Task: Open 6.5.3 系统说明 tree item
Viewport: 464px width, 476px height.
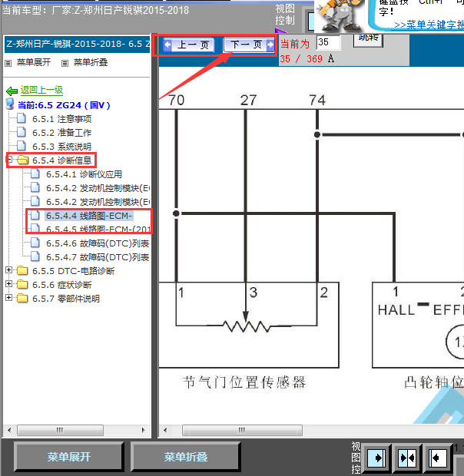Action: click(61, 147)
